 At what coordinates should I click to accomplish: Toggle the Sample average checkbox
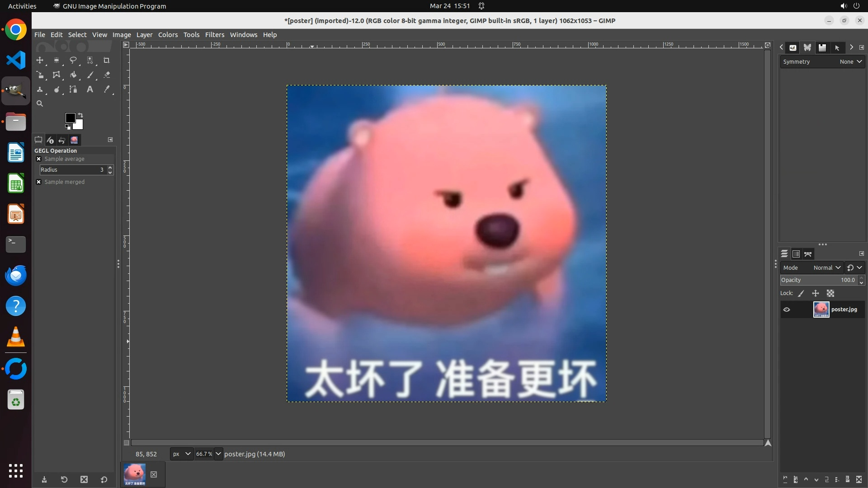(x=39, y=159)
